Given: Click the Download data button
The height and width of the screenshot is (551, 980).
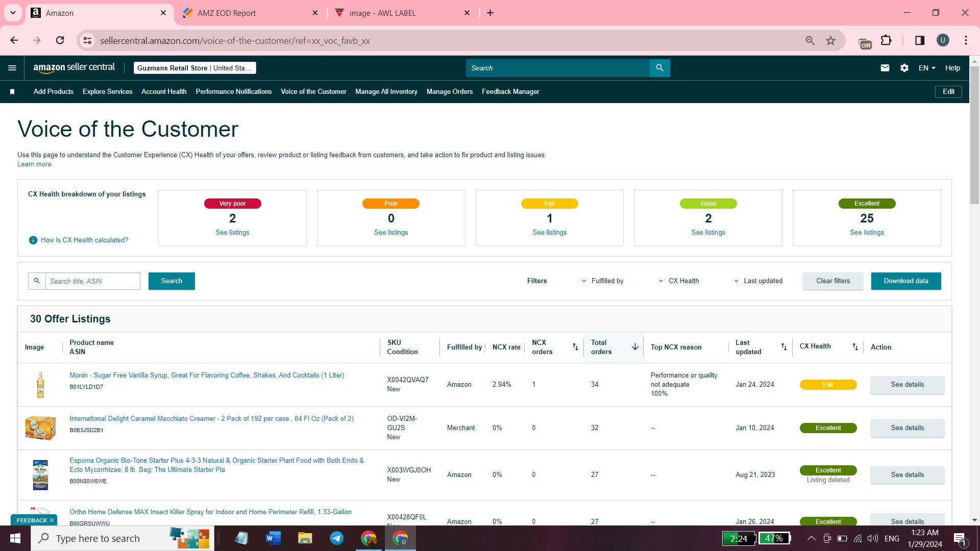Looking at the screenshot, I should 906,281.
